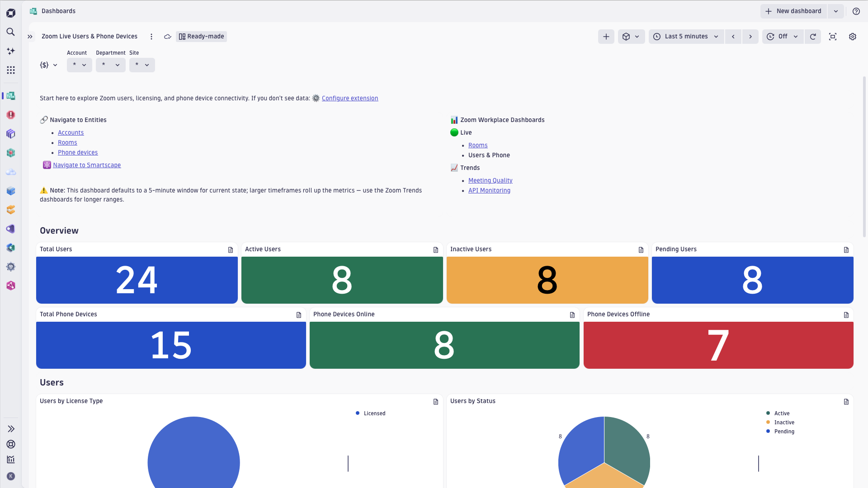Screen dimensions: 868x488
Task: Open the Phone Devices Offline tile details icon
Action: [x=846, y=315]
